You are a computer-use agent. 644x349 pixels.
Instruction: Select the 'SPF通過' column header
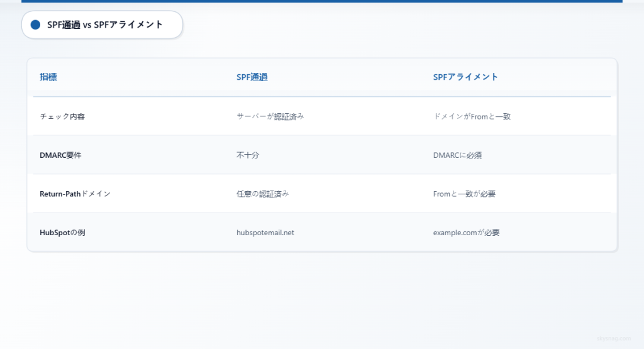coord(252,77)
